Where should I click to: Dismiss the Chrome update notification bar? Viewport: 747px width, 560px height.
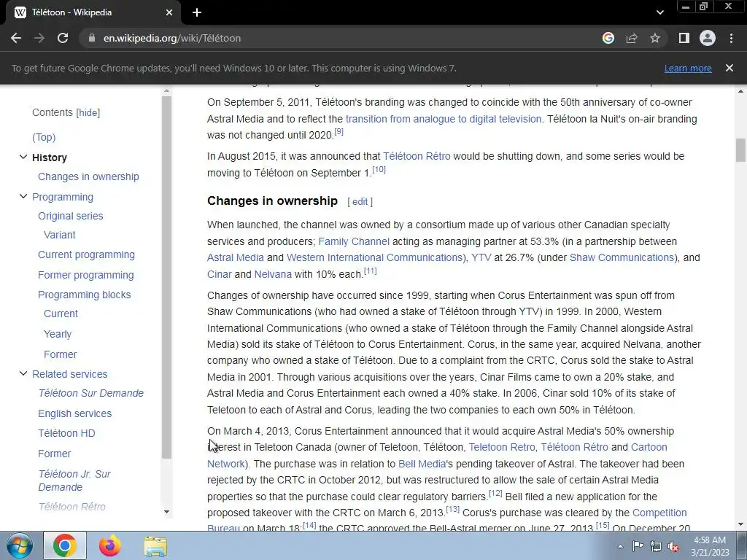tap(729, 68)
